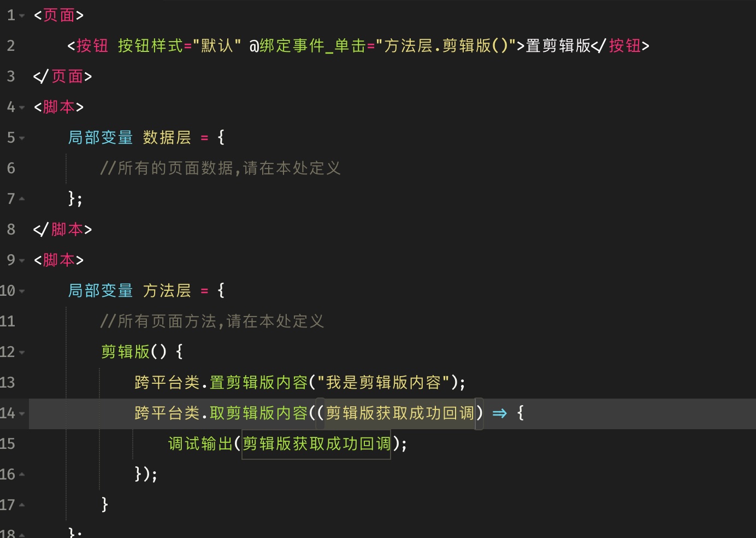The height and width of the screenshot is (538, 756).
Task: Click the arrow function operator on line 14
Action: (x=499, y=413)
